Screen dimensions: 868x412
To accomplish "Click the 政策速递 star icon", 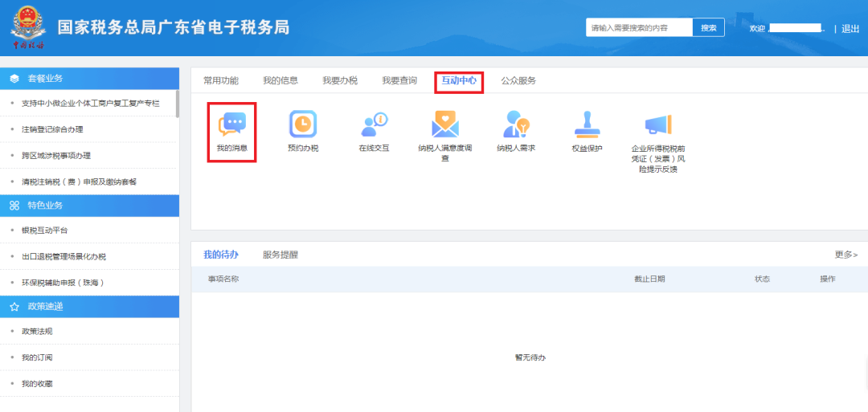I will click(15, 306).
